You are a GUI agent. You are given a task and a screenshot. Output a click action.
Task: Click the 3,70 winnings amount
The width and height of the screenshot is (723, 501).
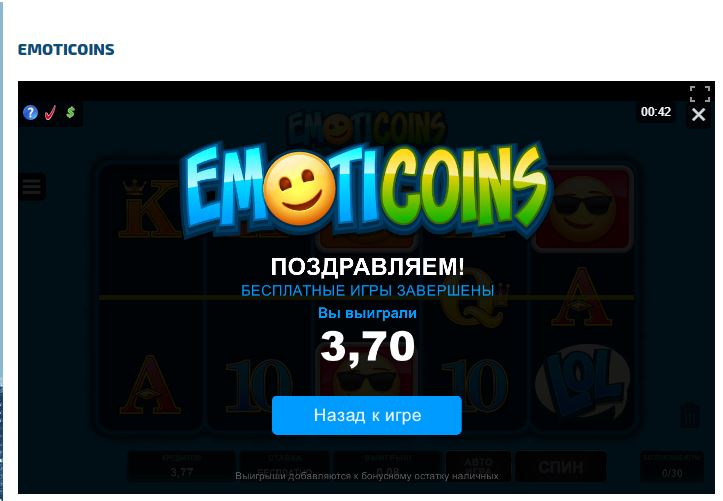(x=367, y=347)
